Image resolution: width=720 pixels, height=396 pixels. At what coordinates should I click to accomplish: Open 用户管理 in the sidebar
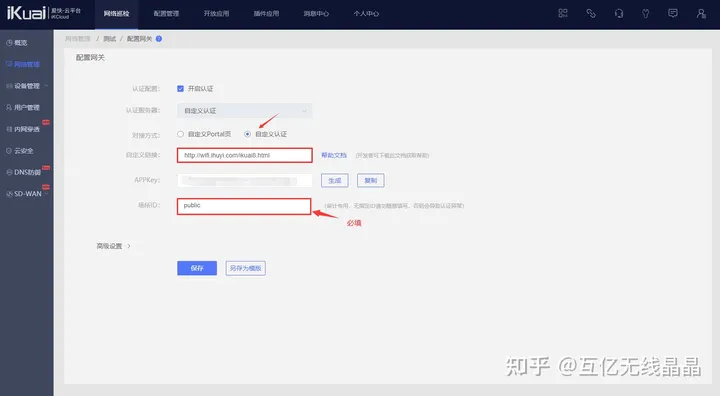tap(27, 107)
